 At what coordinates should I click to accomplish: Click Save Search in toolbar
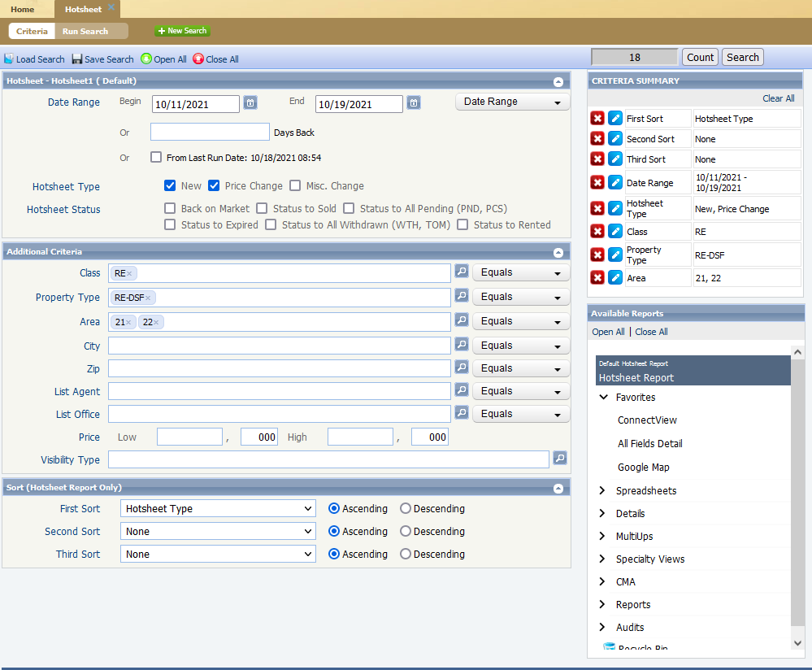[102, 59]
